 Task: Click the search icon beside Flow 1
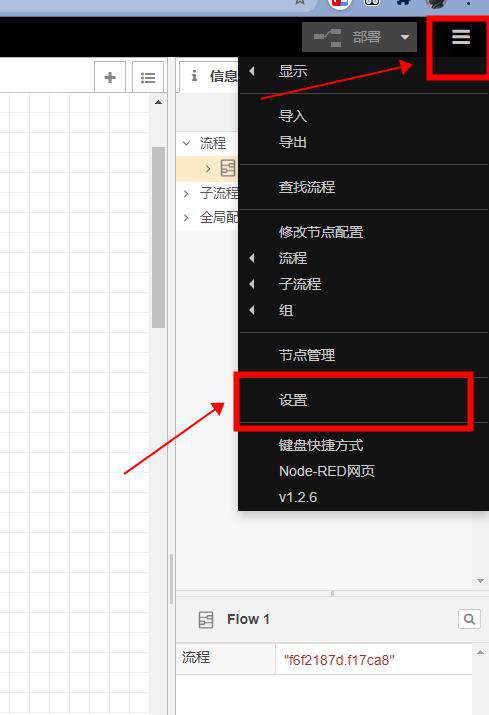[x=469, y=619]
